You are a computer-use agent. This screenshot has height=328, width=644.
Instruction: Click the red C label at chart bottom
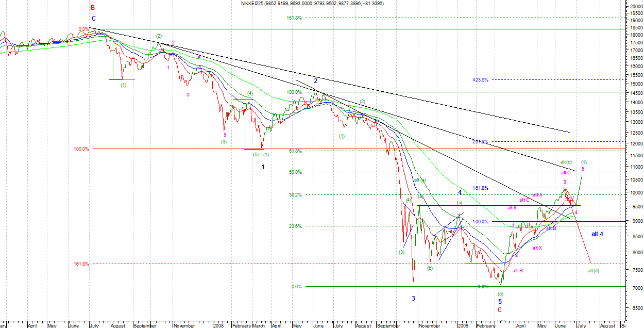(499, 310)
